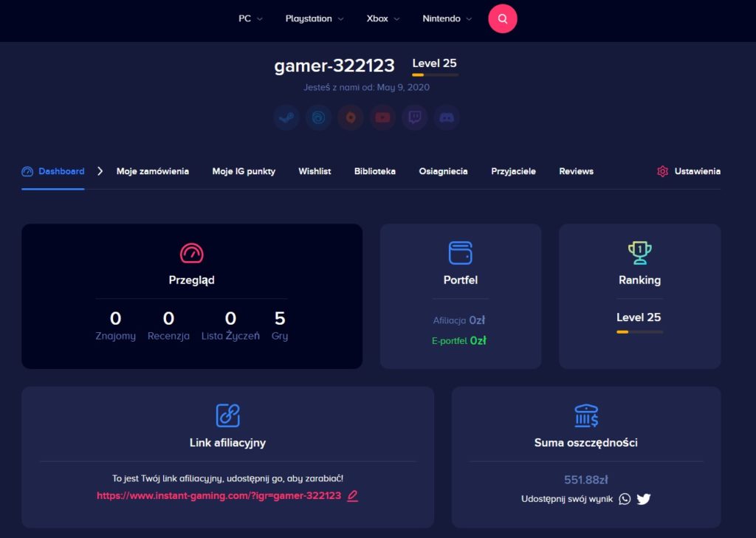Share savings via the Twitter icon
Viewport: 756px width, 538px height.
coord(644,499)
